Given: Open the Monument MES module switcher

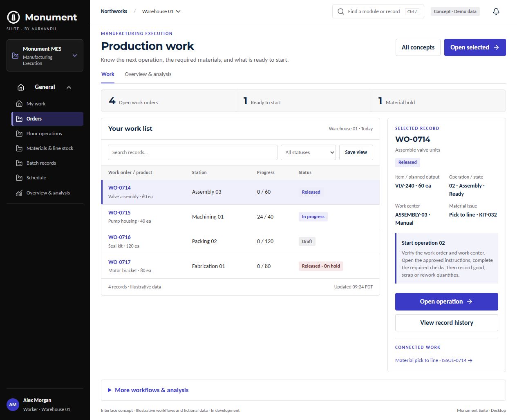Looking at the screenshot, I should coord(45,56).
